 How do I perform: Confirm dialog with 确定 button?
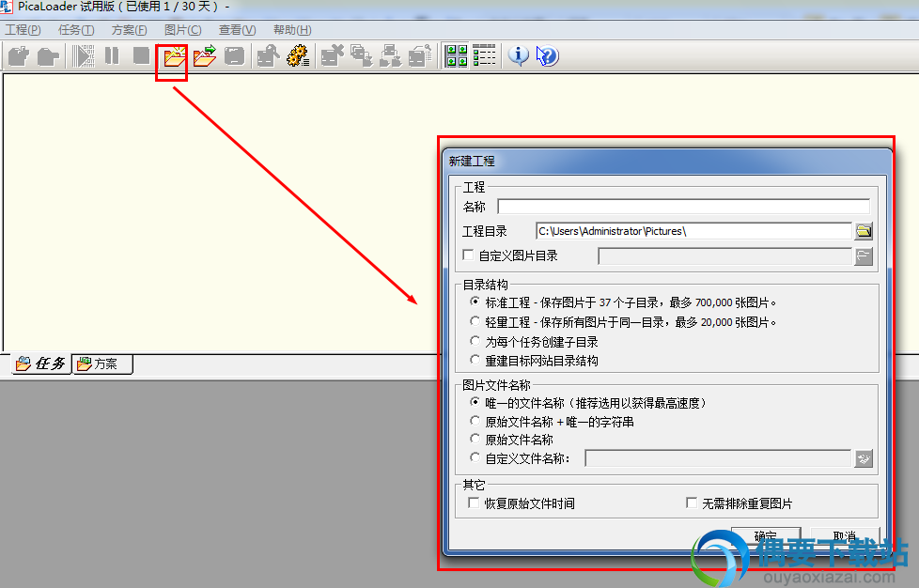[766, 536]
